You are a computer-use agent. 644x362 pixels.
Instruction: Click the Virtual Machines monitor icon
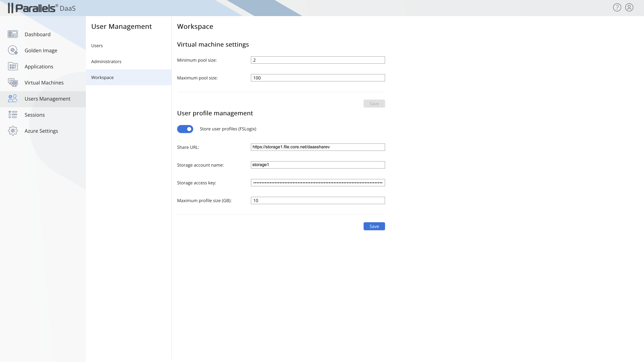click(13, 82)
